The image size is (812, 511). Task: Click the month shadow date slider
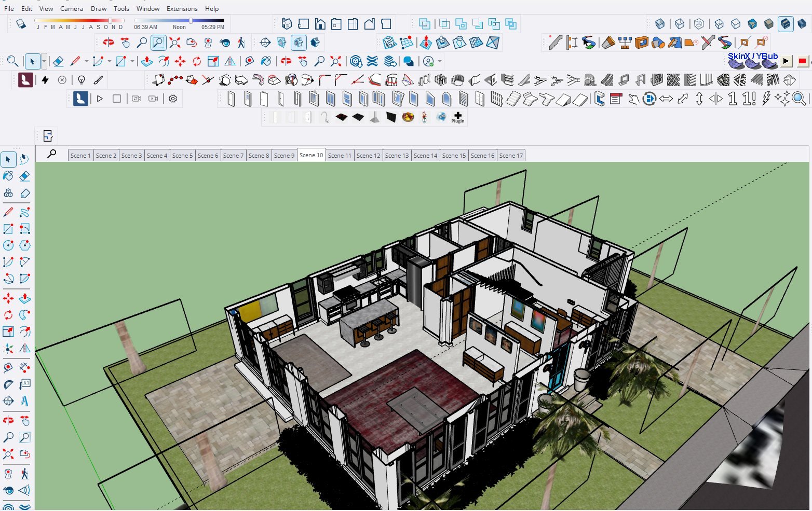tap(79, 21)
